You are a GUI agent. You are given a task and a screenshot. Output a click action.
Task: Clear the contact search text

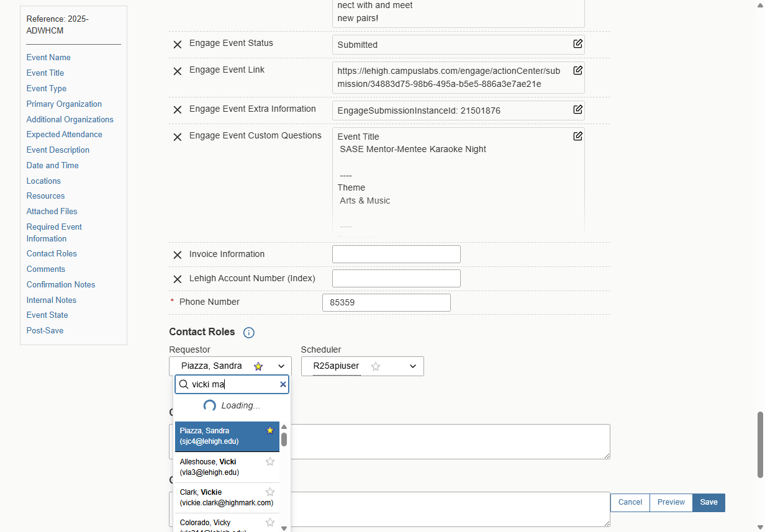click(x=283, y=384)
